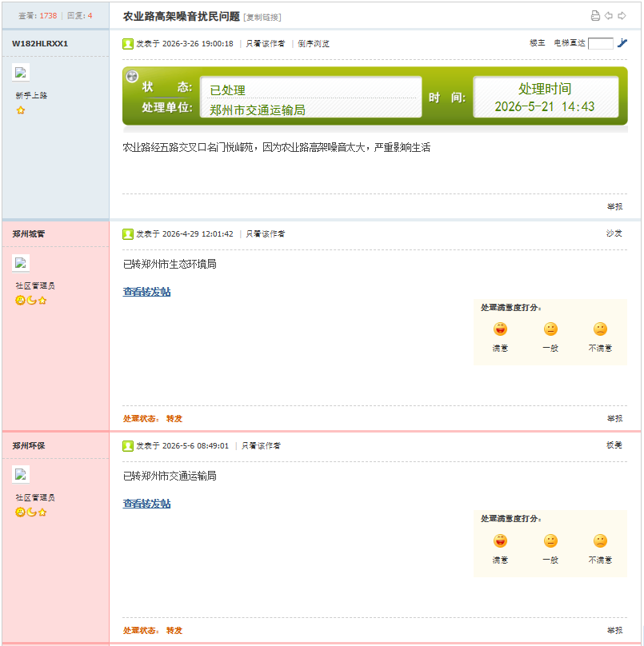Image resolution: width=644 pixels, height=646 pixels.
Task: Go to previous thread arrow icon
Action: click(x=609, y=16)
